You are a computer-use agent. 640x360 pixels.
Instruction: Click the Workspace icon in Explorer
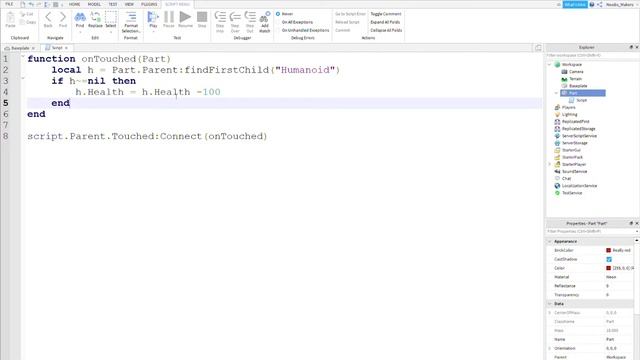point(557,64)
